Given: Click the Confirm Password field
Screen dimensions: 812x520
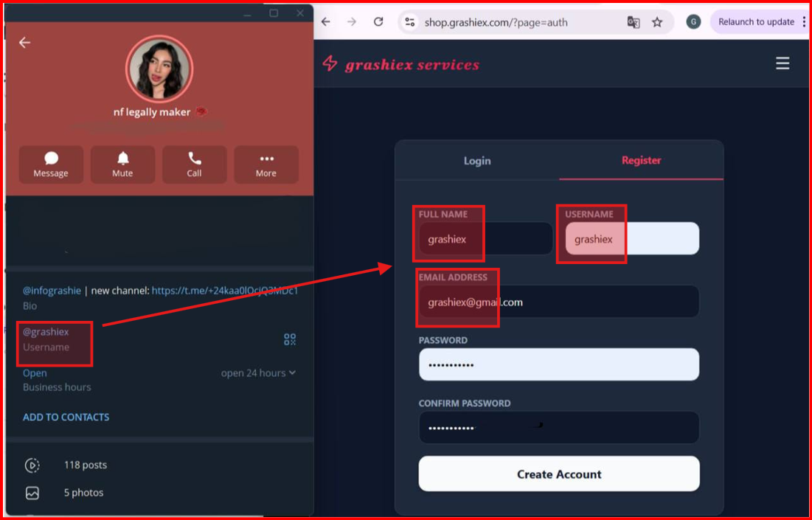Looking at the screenshot, I should (558, 428).
